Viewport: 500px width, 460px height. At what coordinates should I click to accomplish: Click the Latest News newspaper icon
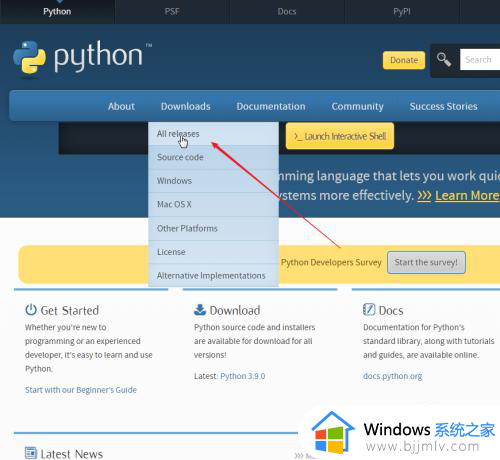(31, 453)
